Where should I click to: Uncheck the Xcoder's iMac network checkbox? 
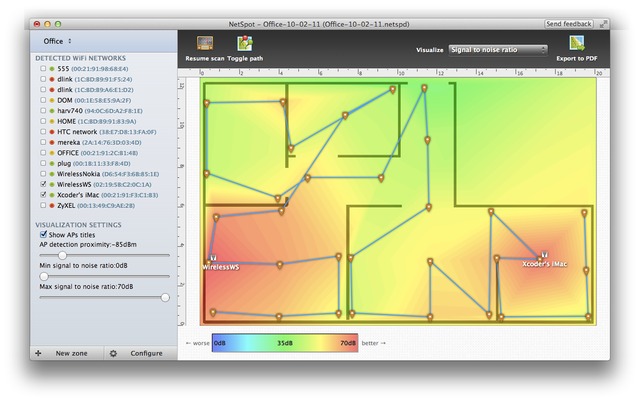click(x=42, y=195)
